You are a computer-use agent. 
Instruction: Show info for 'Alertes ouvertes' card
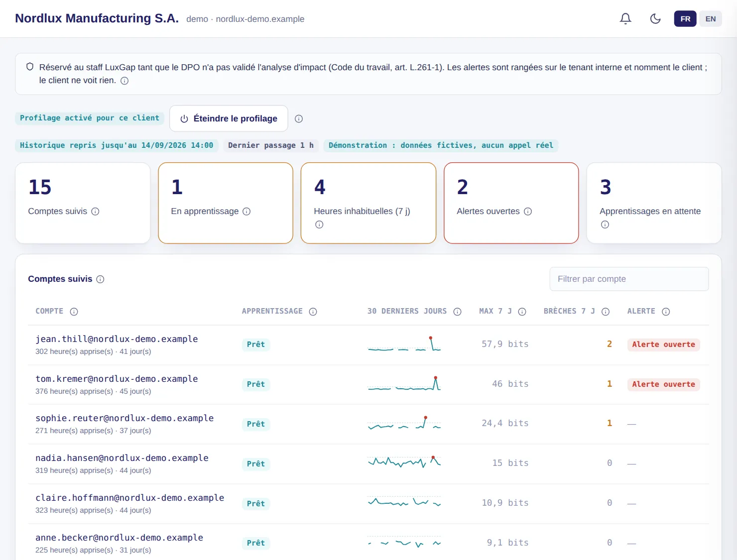tap(528, 212)
